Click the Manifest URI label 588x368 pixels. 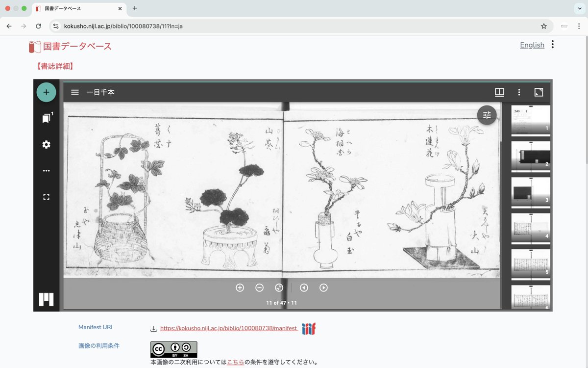(x=96, y=327)
